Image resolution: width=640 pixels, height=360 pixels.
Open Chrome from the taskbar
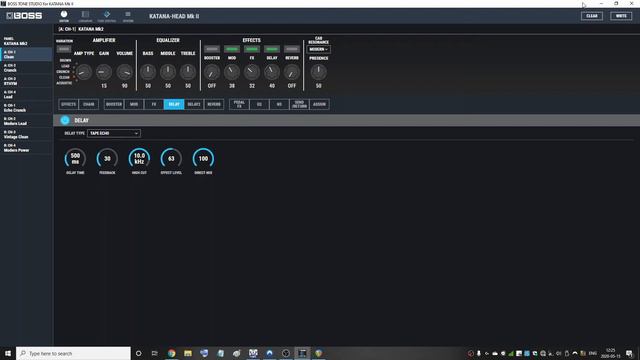pyautogui.click(x=171, y=353)
